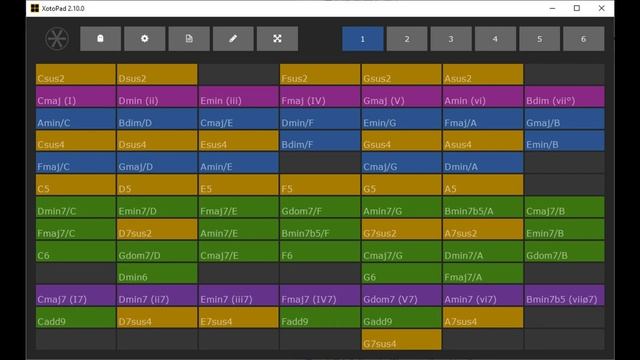Viewport: 640px width, 360px height.
Task: Switch to page 2 tab
Action: point(407,39)
